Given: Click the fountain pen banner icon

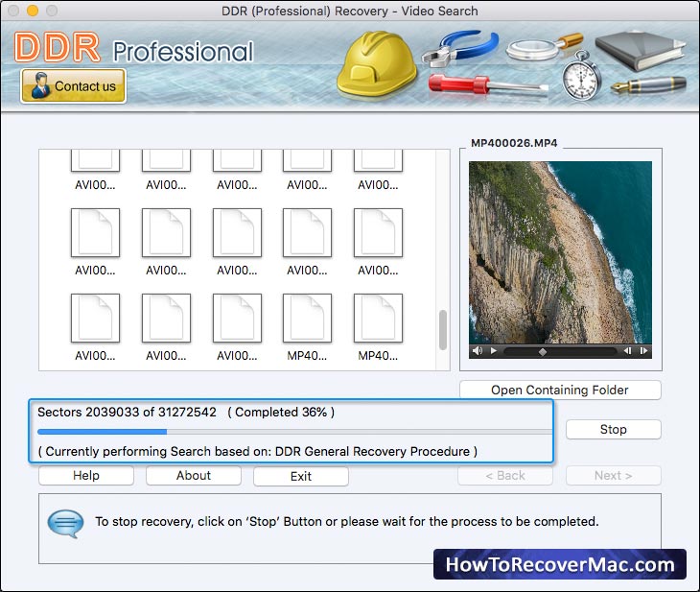Looking at the screenshot, I should click(x=648, y=84).
